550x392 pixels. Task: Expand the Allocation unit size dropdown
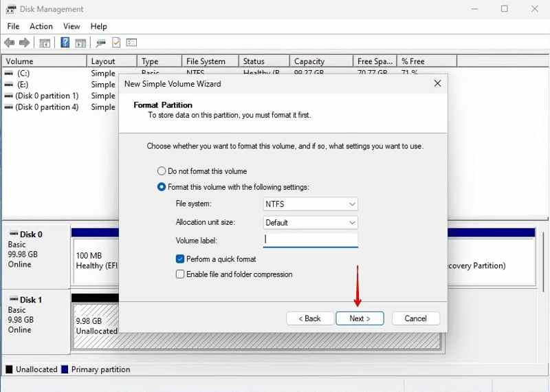[x=311, y=223]
